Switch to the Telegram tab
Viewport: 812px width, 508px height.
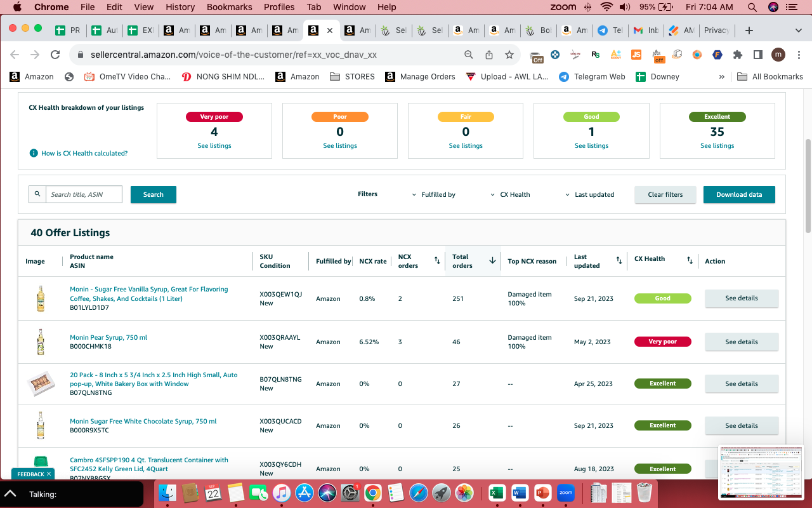point(610,30)
